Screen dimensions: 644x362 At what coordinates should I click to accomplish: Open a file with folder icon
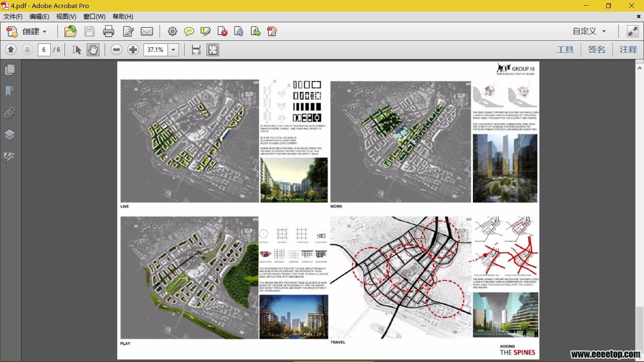point(70,31)
